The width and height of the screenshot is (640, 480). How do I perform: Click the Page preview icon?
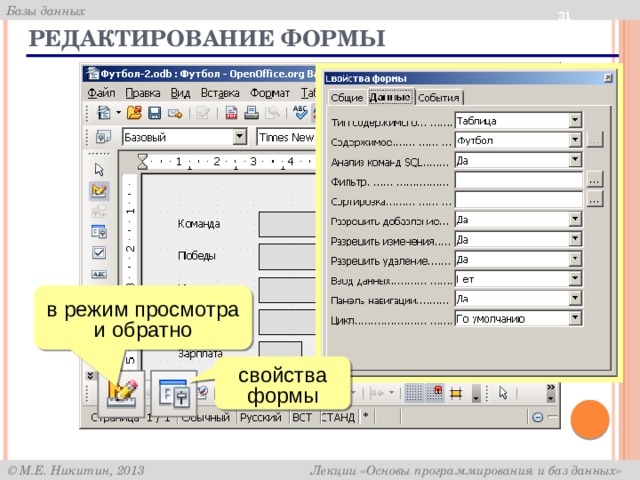pos(272,113)
